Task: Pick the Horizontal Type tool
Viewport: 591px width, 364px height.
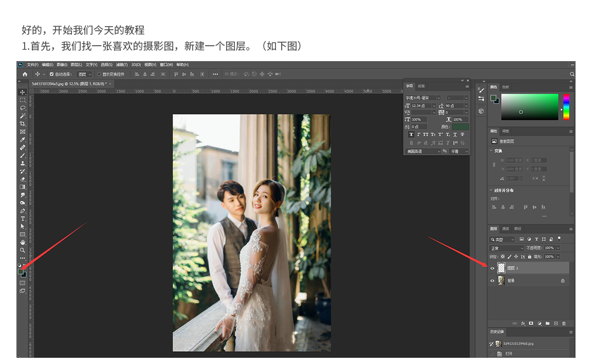Action: pyautogui.click(x=23, y=219)
